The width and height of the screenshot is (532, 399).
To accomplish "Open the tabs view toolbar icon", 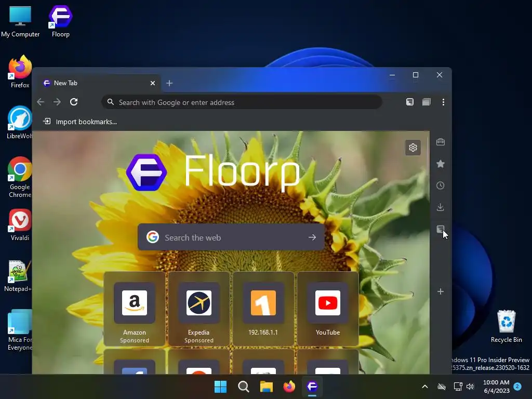I will pos(427,102).
